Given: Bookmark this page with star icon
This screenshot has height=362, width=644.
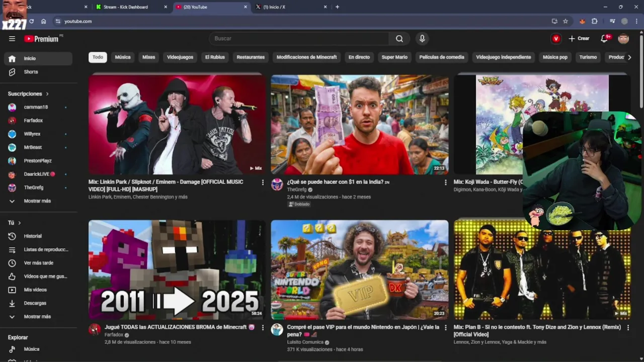Looking at the screenshot, I should (x=566, y=21).
